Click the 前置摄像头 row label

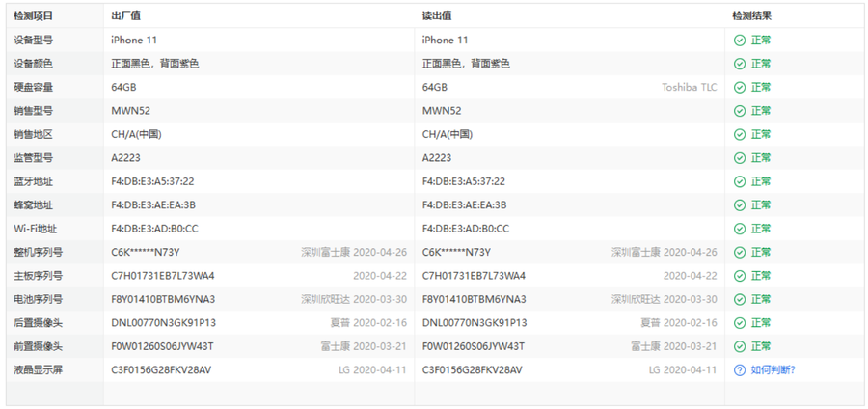coord(39,346)
